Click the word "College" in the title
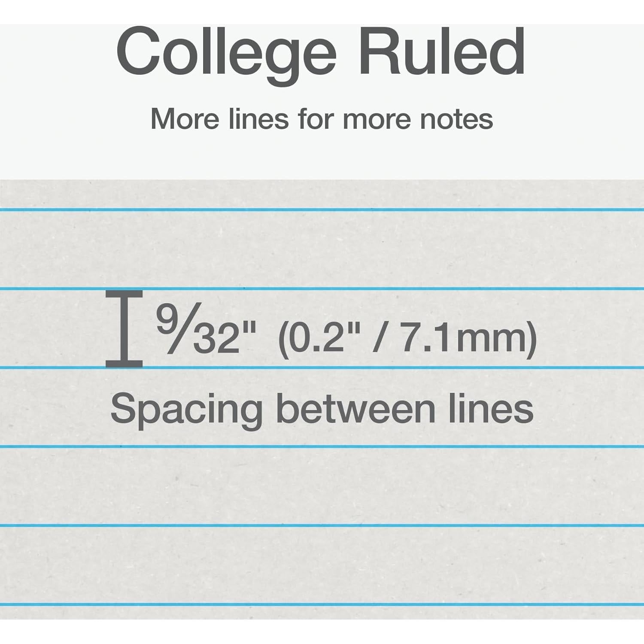This screenshot has height=644, width=644. point(226,52)
